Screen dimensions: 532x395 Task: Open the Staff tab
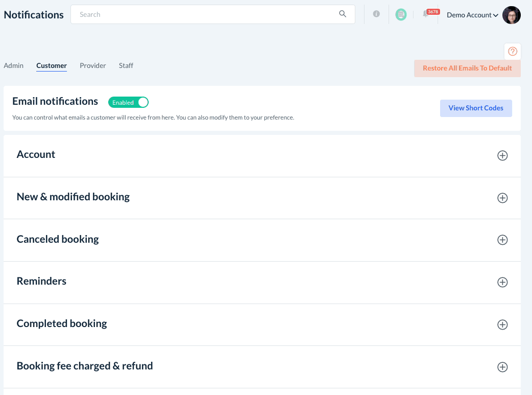tap(126, 65)
